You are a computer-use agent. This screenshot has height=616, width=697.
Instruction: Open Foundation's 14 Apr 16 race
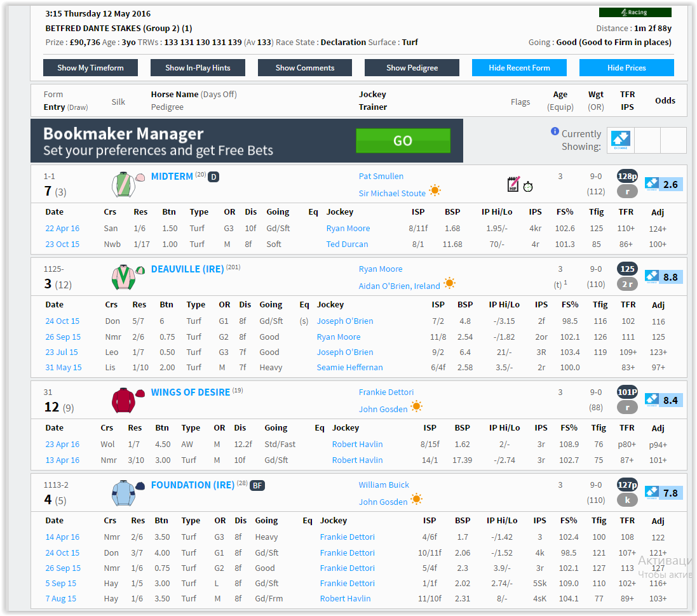coord(62,537)
